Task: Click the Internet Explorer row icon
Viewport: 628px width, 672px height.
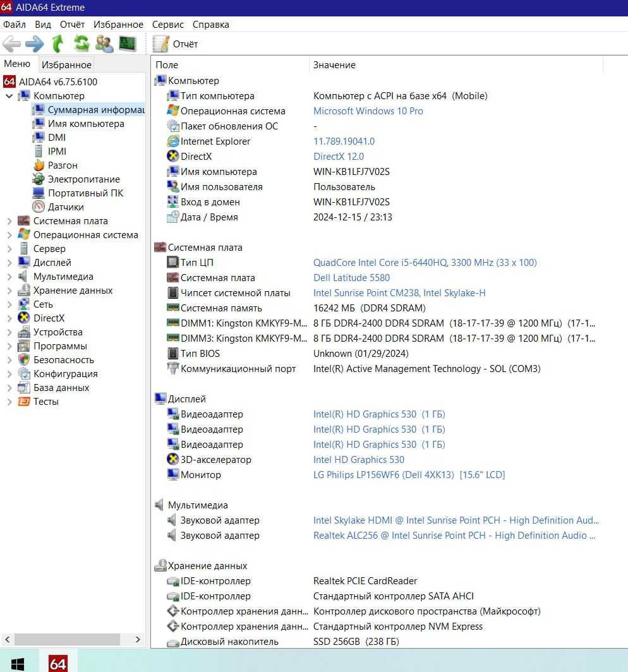Action: coord(172,141)
